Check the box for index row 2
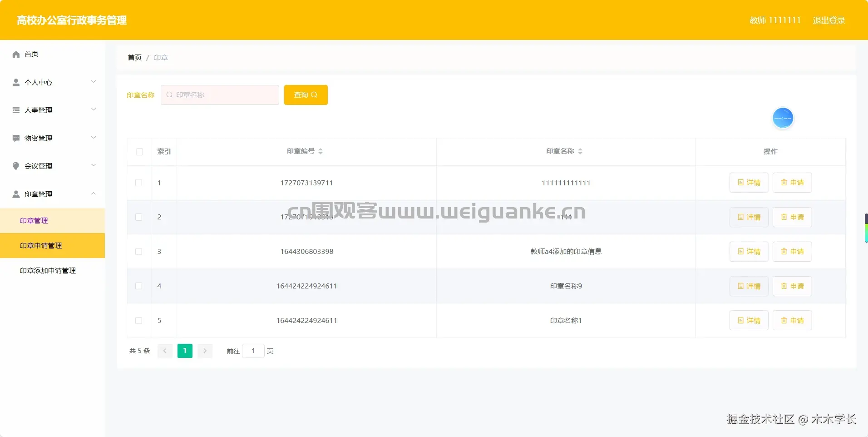Screen dimensions: 868x437 coord(139,217)
